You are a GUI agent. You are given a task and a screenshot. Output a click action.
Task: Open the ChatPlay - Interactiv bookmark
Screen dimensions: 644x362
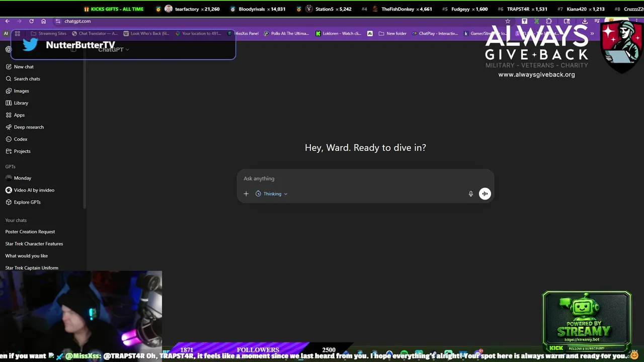coord(435,34)
